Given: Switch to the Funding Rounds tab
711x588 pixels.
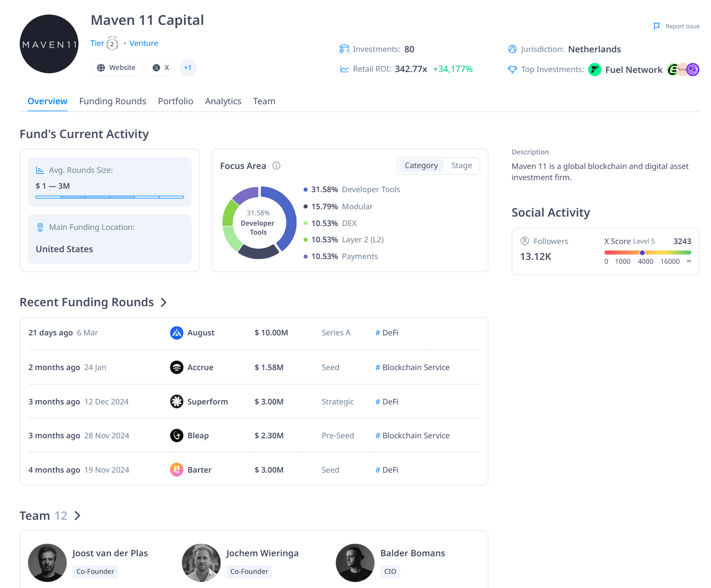Looking at the screenshot, I should 112,101.
